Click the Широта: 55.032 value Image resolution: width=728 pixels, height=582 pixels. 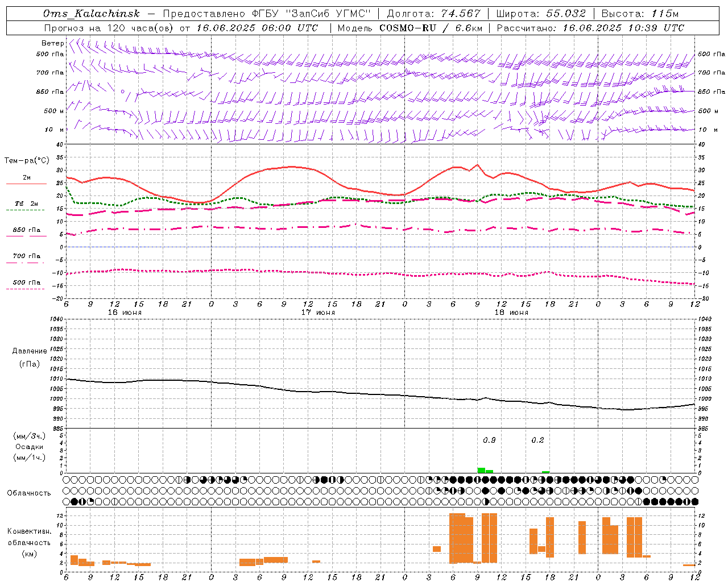(x=541, y=14)
